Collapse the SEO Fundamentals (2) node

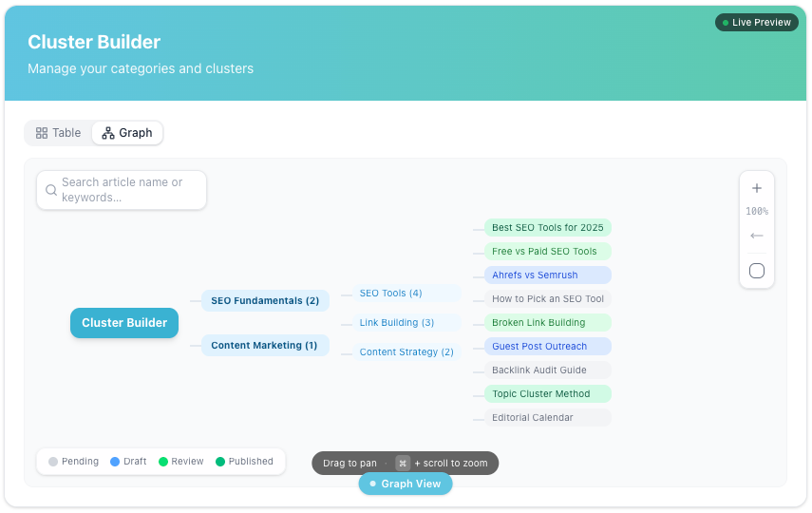[x=265, y=300]
